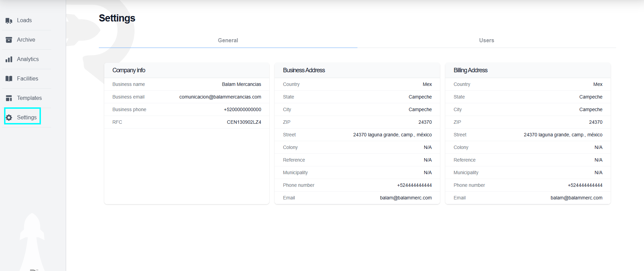The width and height of the screenshot is (644, 271).
Task: Click the Business phone label
Action: point(129,109)
